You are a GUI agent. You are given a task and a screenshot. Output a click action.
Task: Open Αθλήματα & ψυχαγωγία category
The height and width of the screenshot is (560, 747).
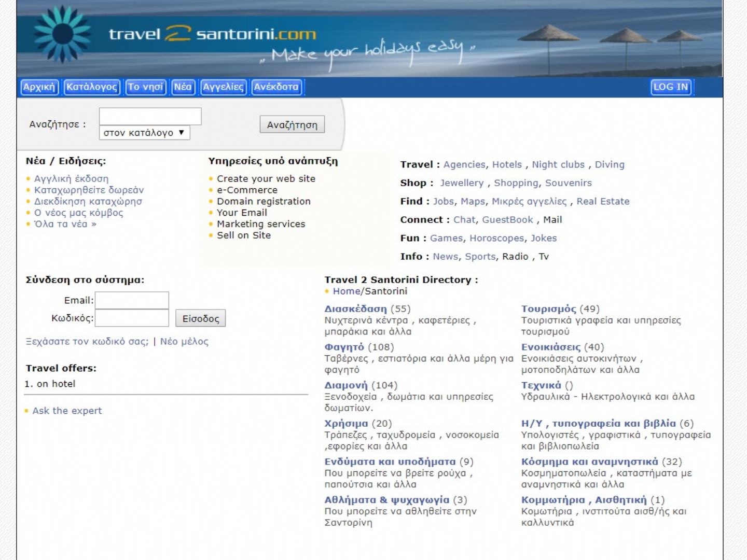(x=387, y=500)
